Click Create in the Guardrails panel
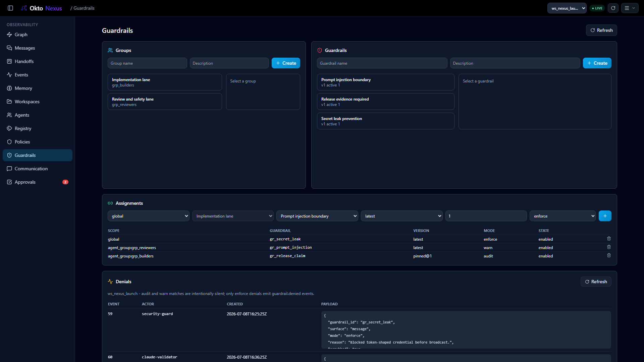644x362 pixels. tap(597, 63)
